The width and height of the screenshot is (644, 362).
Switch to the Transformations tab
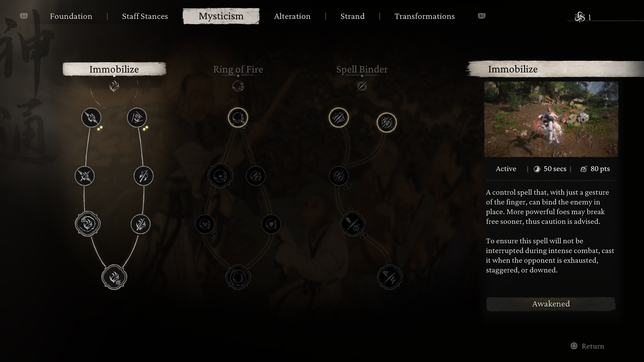424,16
